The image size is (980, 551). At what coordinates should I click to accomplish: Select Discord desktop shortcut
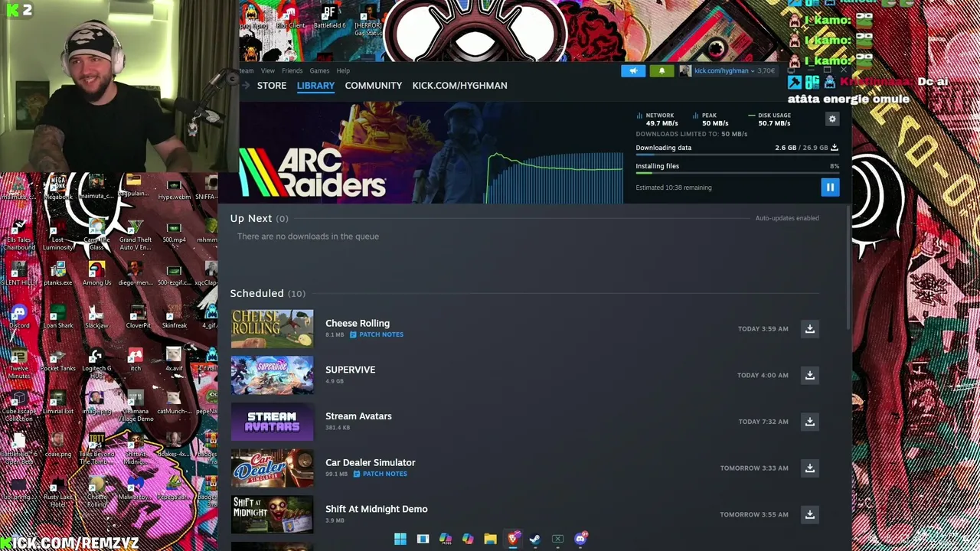click(x=19, y=316)
